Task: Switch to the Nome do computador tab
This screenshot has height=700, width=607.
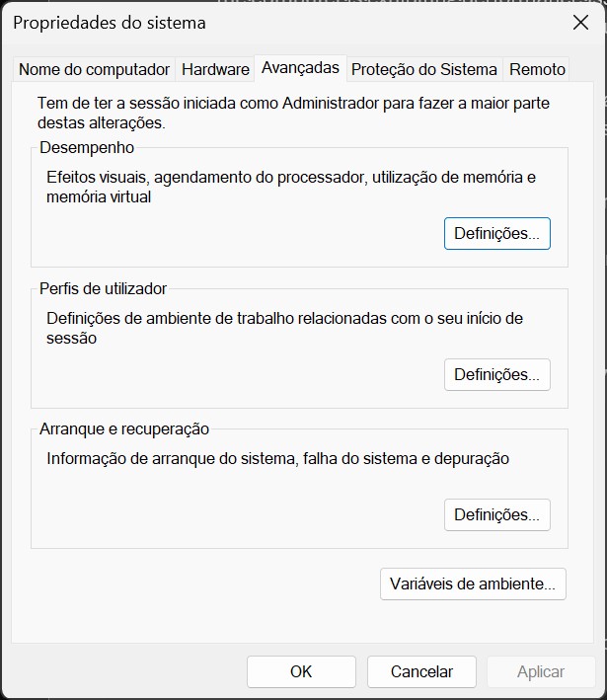Action: click(x=95, y=69)
